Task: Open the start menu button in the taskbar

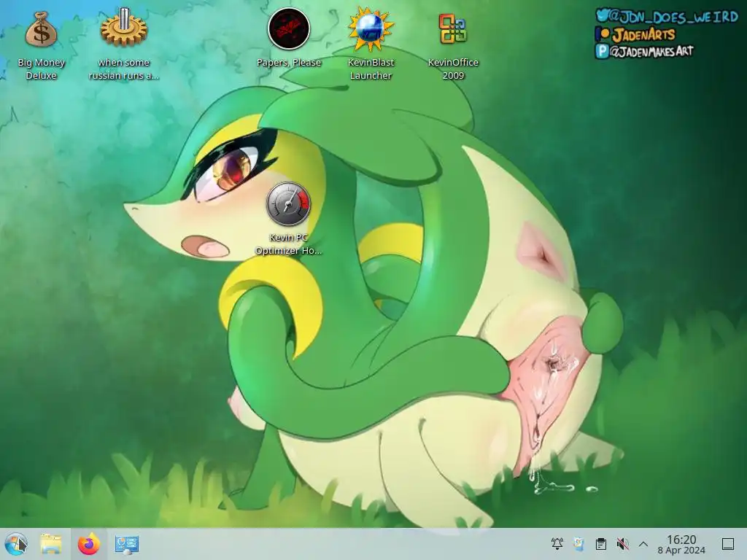Action: (x=16, y=544)
